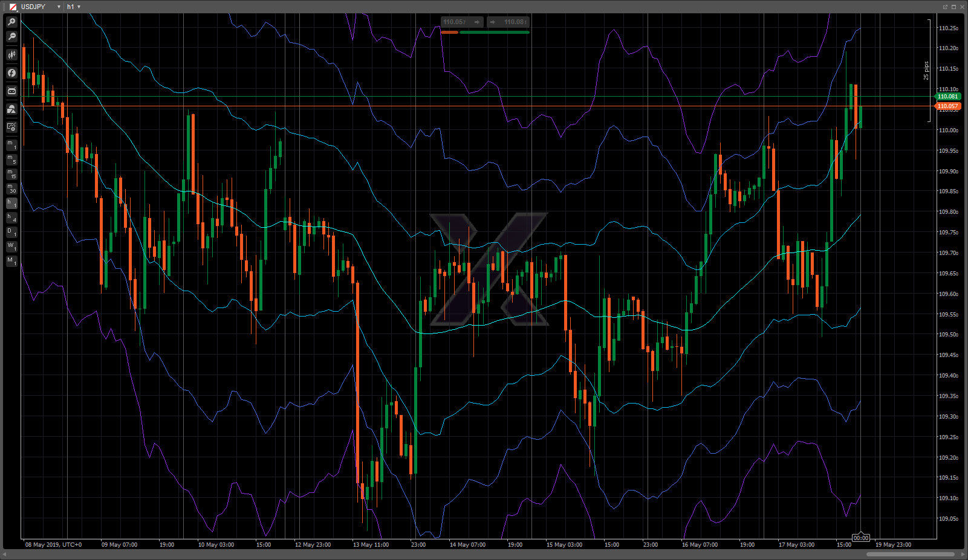The image size is (968, 560).
Task: Click the 109.500 price axis label
Action: tap(948, 335)
